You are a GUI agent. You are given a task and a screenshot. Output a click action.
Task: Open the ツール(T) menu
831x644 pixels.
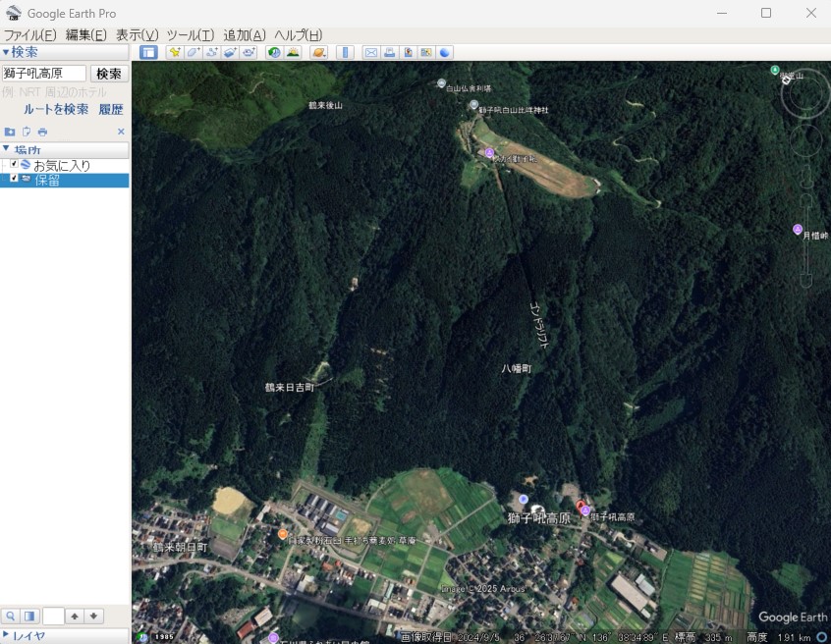coord(190,34)
